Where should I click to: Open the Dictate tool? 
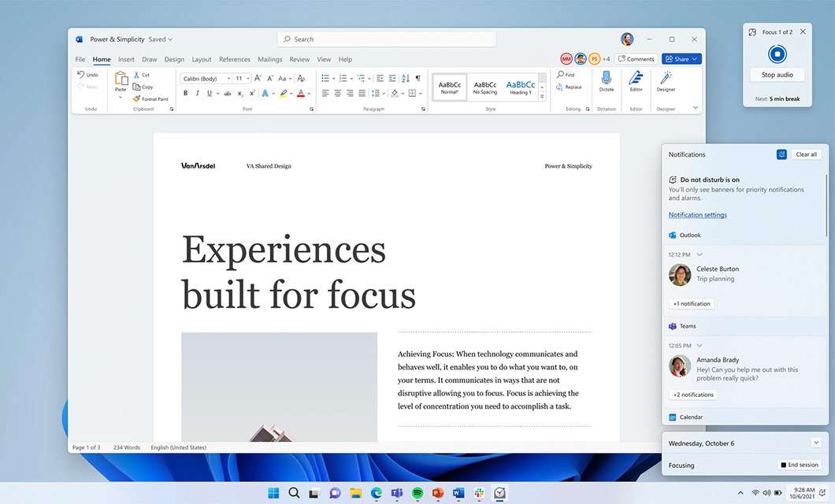(607, 81)
